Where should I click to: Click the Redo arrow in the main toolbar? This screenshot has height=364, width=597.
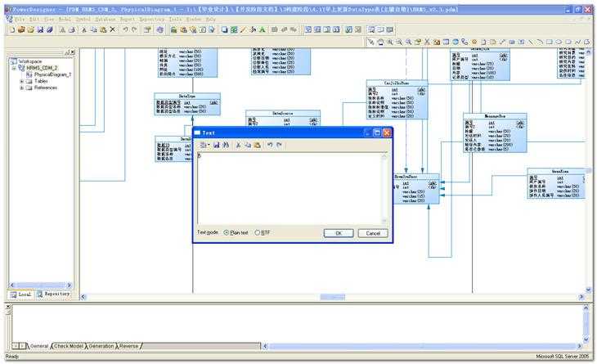(x=134, y=29)
